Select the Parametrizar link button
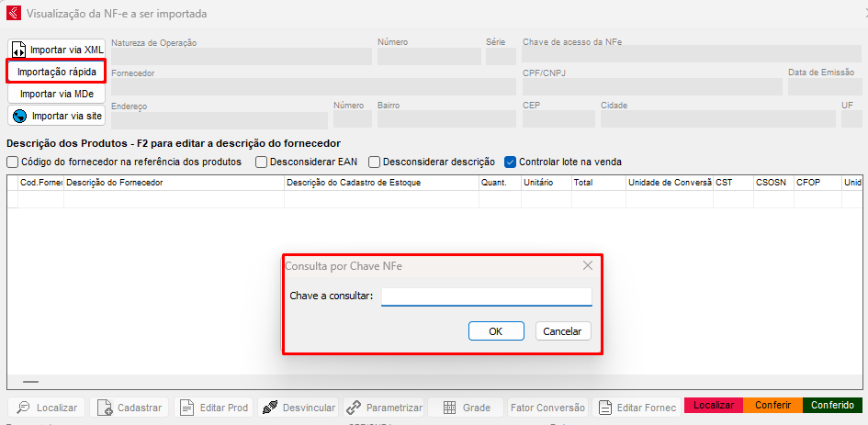This screenshot has height=425, width=868. (384, 408)
